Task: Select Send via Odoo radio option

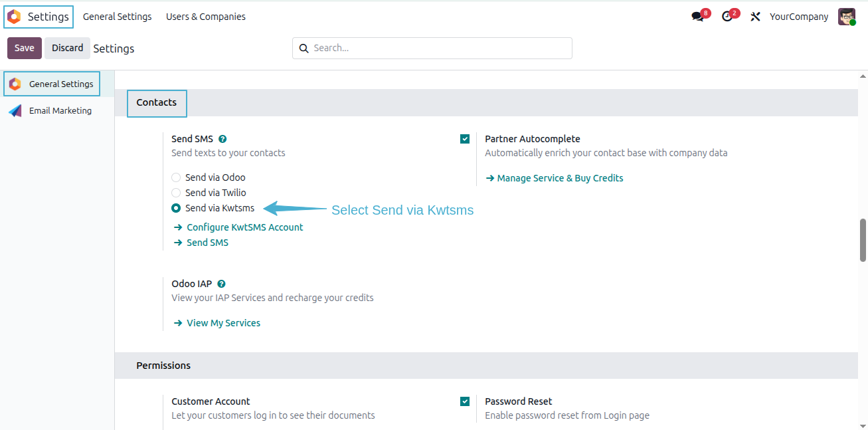Action: click(x=176, y=177)
